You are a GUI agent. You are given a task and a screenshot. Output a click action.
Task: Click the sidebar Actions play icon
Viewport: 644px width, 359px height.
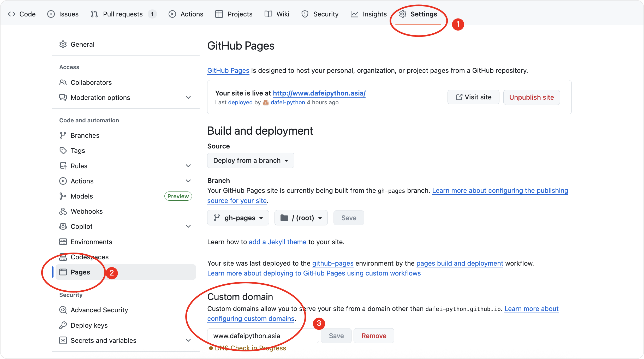pos(63,181)
